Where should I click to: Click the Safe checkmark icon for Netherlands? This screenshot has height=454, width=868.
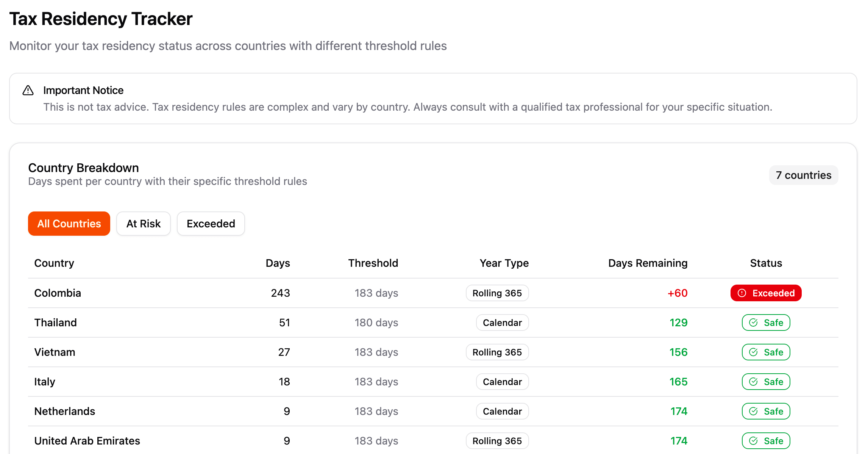click(753, 411)
